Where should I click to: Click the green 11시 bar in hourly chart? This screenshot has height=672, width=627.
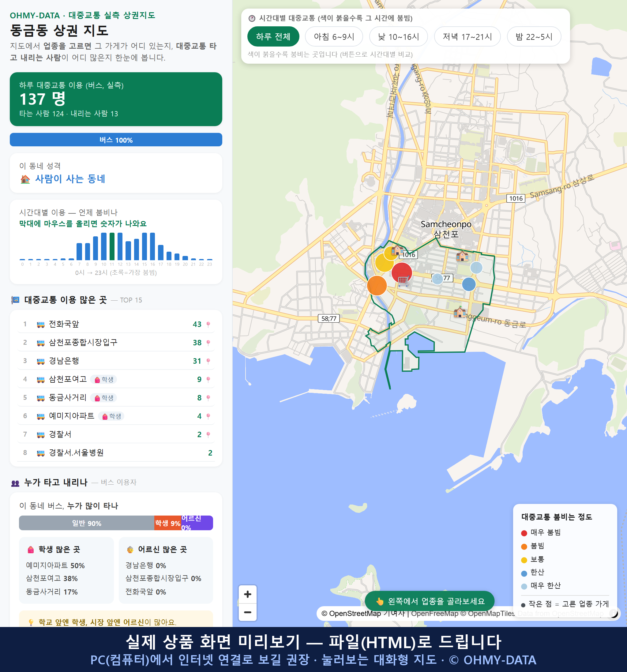(x=112, y=246)
